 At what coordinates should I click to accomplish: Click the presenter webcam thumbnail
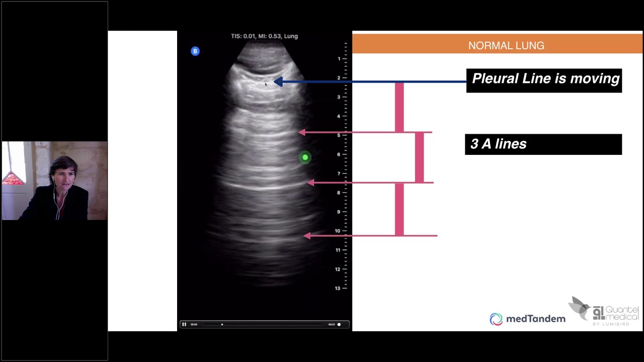click(x=54, y=181)
